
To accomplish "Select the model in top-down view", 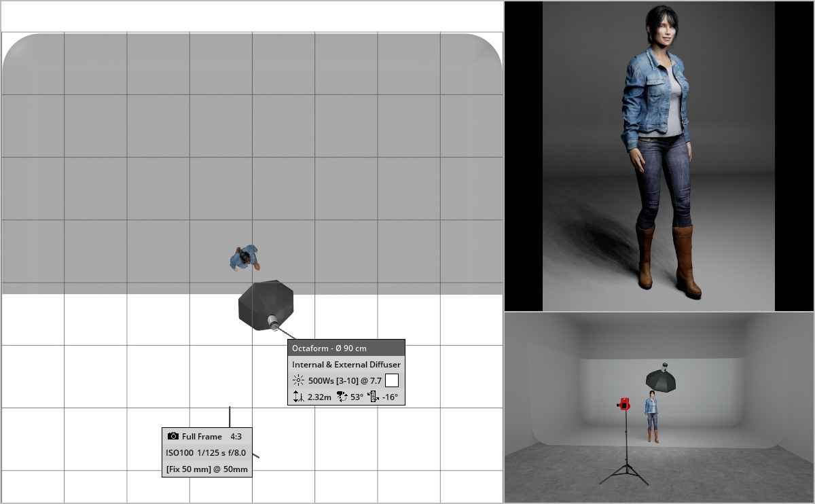I will (243, 257).
